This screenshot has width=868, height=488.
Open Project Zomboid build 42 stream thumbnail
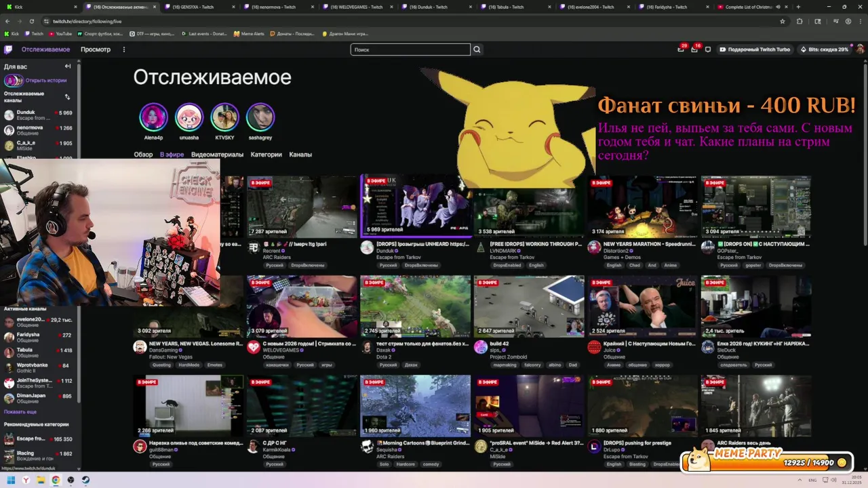[x=529, y=306]
